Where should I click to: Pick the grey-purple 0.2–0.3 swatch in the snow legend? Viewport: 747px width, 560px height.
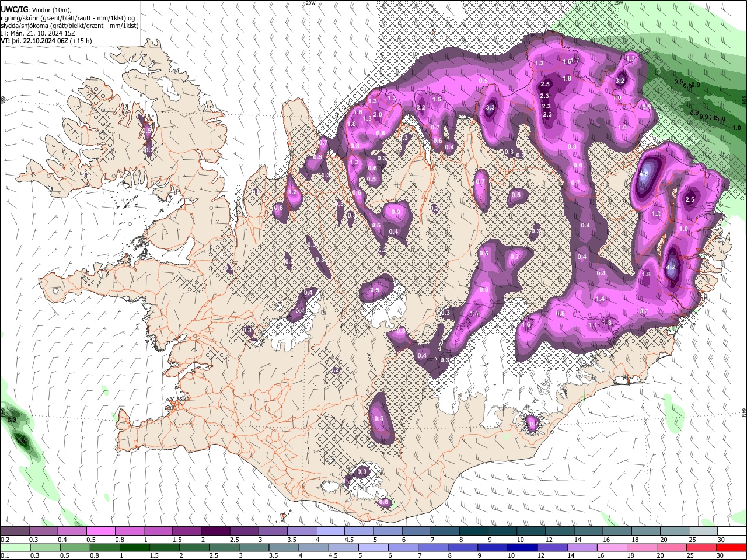point(15,531)
